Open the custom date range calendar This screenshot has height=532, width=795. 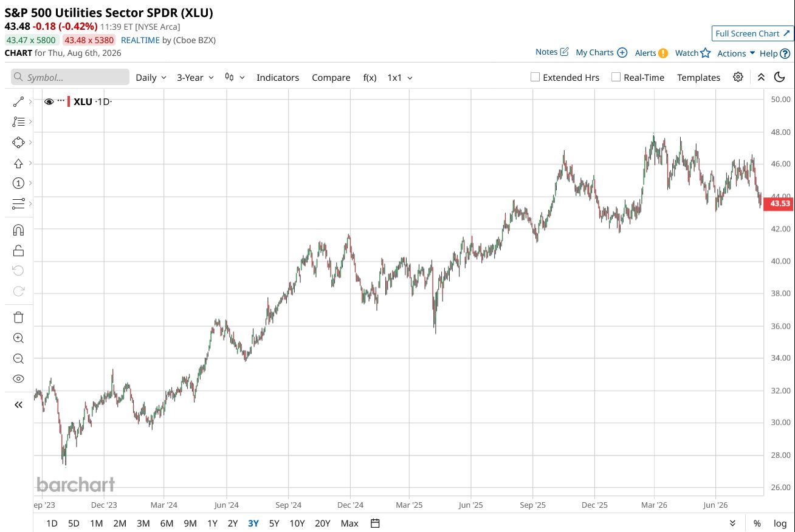point(375,523)
